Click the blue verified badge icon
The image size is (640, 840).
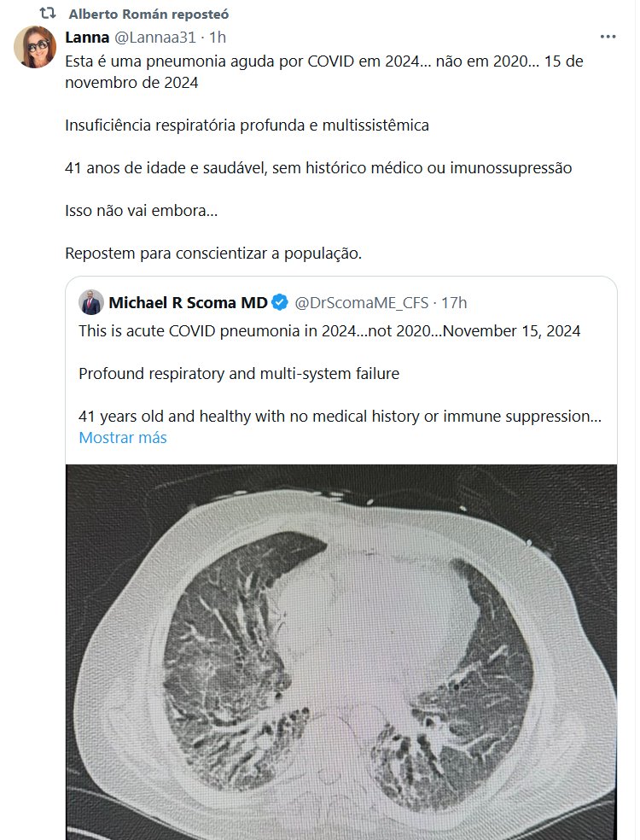tap(280, 303)
